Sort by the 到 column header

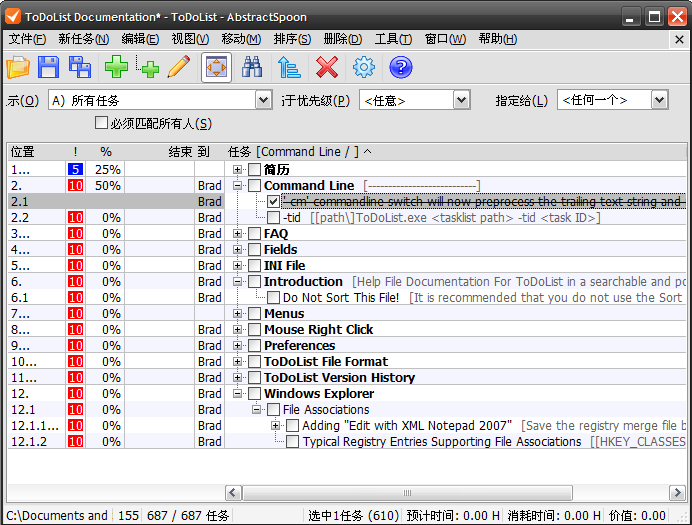pos(210,152)
